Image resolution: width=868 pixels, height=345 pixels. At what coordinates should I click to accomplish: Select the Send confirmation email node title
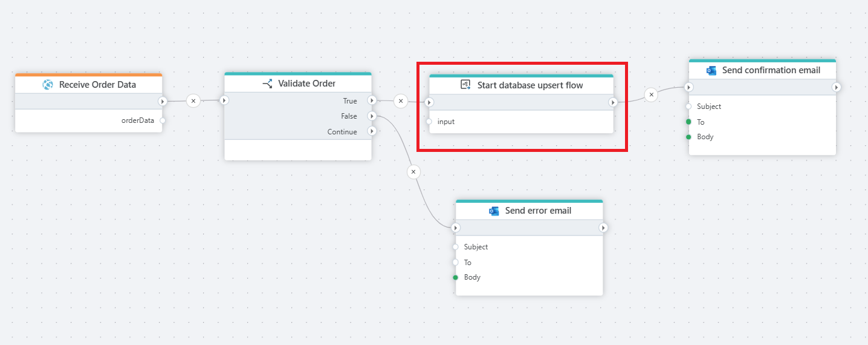point(771,70)
